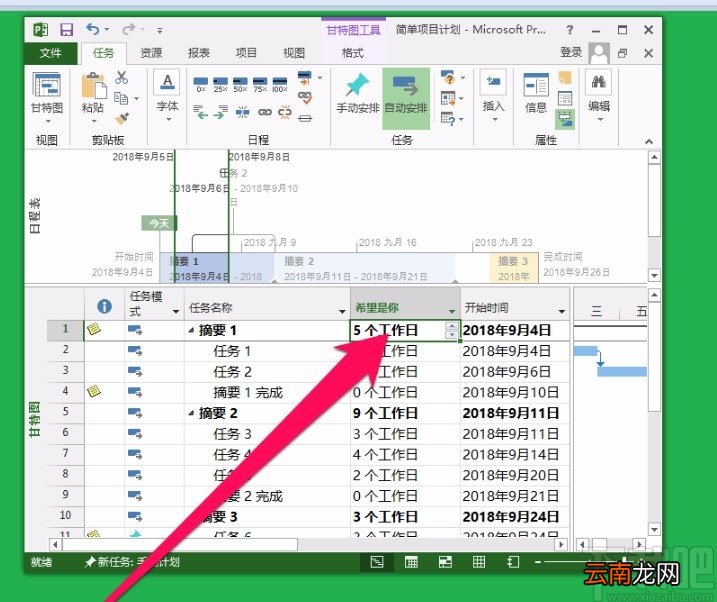Click the Save icon in quick access toolbar
This screenshot has height=602, width=717.
[67, 30]
